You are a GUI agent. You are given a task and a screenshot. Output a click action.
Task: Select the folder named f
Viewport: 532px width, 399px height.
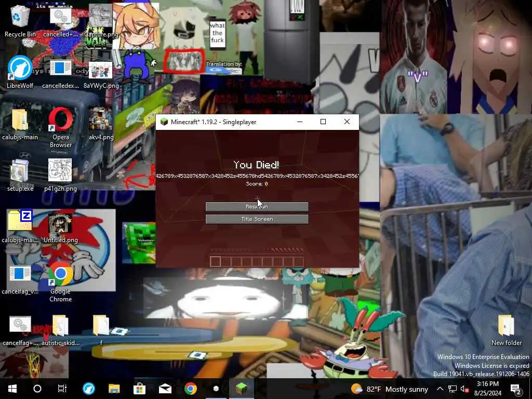pyautogui.click(x=101, y=330)
